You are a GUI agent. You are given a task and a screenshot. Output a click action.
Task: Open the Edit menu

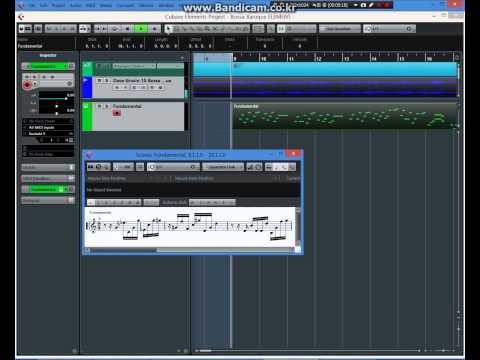click(44, 5)
